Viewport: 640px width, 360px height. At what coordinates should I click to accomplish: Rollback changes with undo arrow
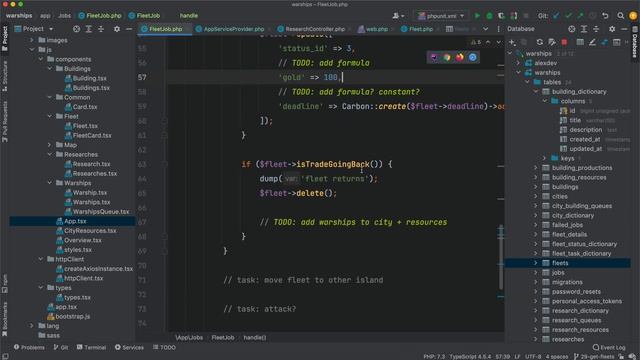605,16
